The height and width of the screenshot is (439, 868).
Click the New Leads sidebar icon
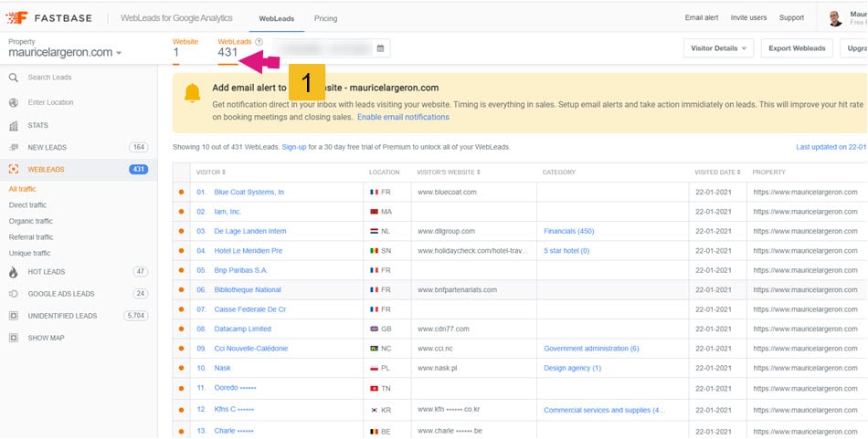tap(14, 148)
